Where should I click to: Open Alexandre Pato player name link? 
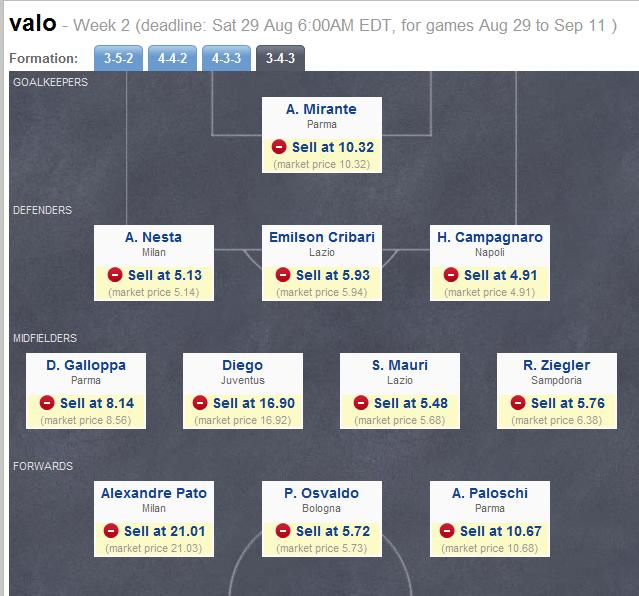pos(154,493)
